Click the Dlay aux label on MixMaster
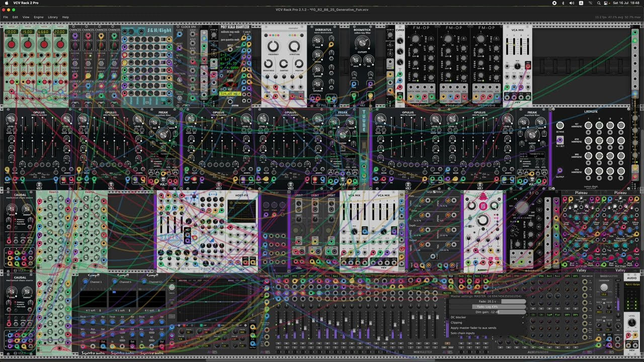 pyautogui.click(x=469, y=276)
